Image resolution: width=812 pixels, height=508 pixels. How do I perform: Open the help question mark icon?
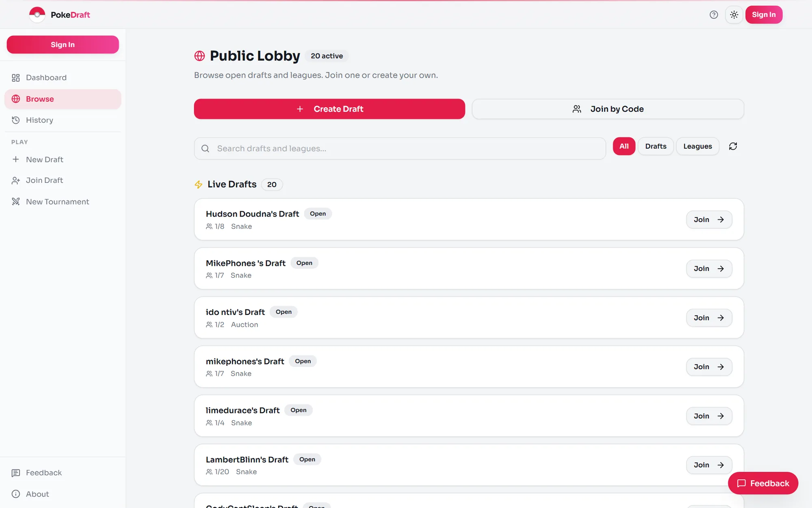[714, 15]
